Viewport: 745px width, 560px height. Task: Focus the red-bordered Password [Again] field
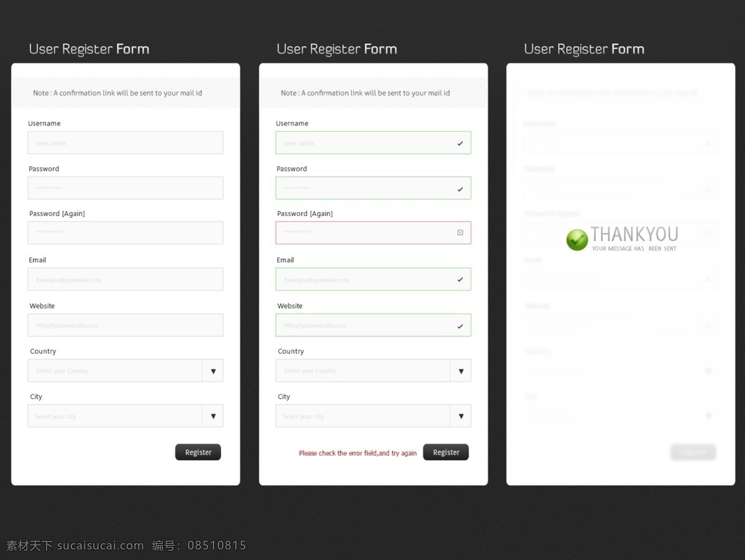[x=373, y=233]
